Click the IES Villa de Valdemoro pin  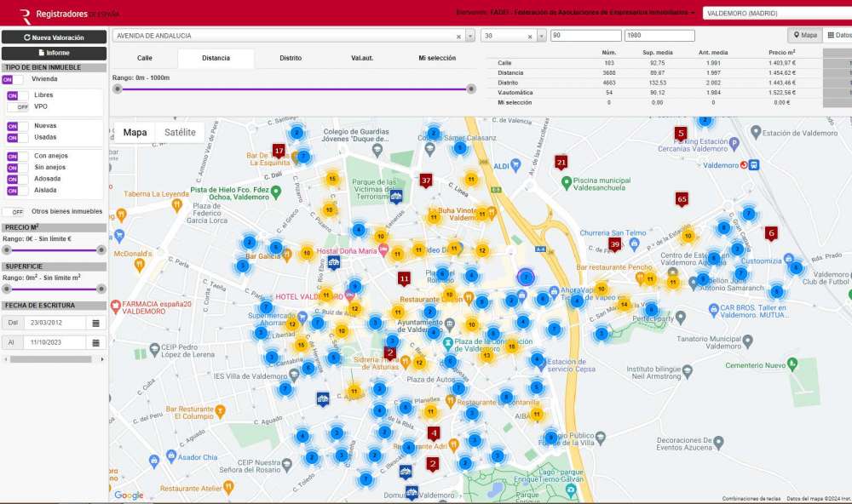coord(294,375)
